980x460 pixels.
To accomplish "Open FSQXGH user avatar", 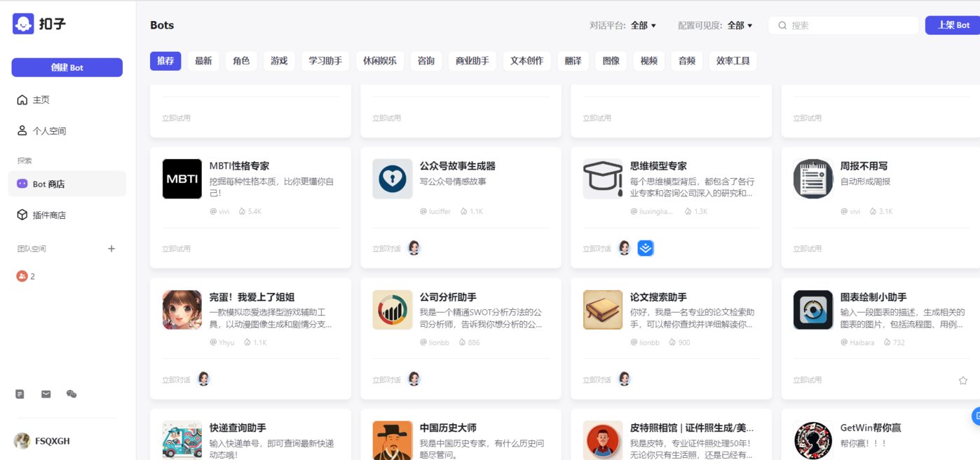I will coord(22,440).
